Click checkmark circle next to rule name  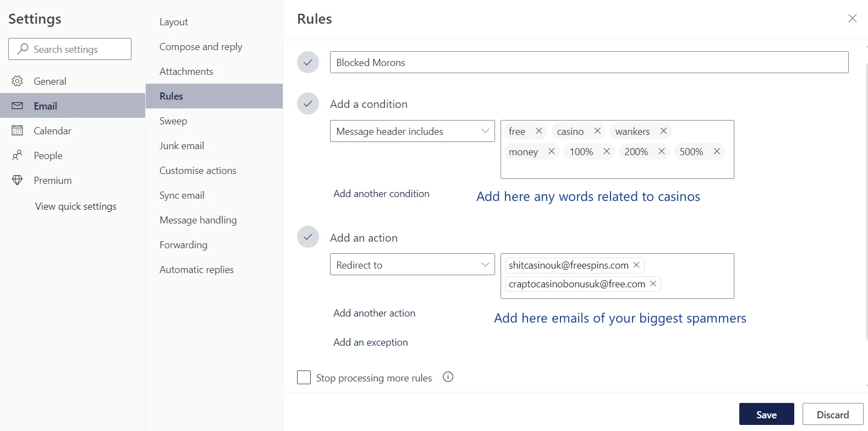[308, 62]
